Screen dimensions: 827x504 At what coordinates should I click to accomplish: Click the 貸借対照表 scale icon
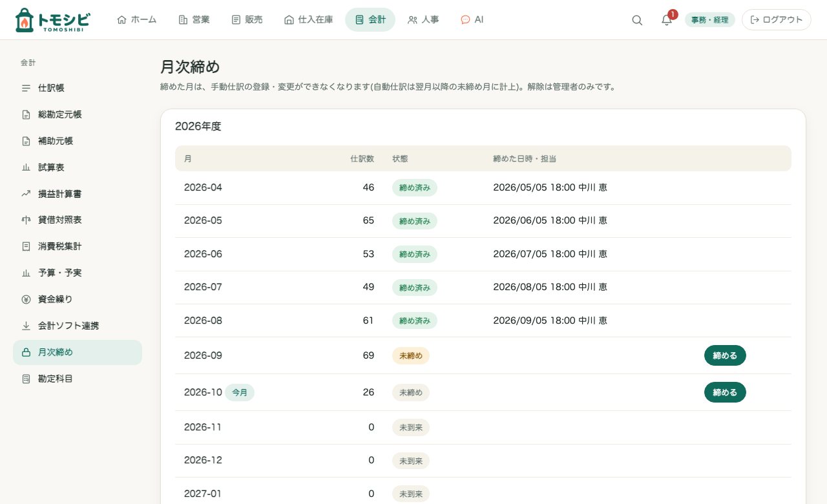[26, 220]
